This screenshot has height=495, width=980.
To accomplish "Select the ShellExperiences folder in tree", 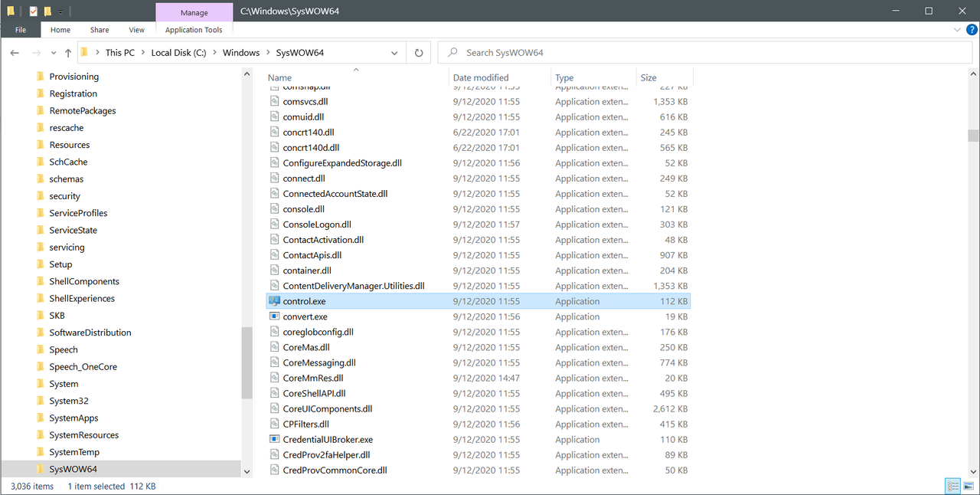I will 82,299.
